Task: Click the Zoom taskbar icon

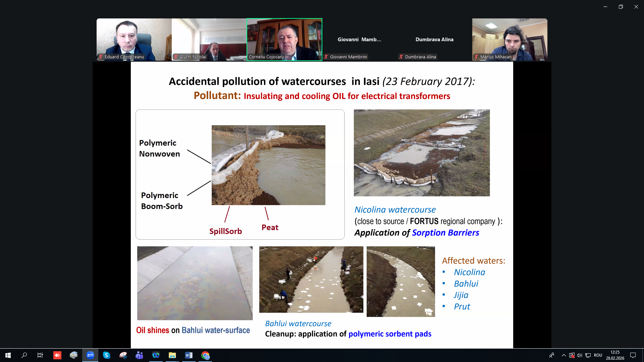Action: coord(90,355)
